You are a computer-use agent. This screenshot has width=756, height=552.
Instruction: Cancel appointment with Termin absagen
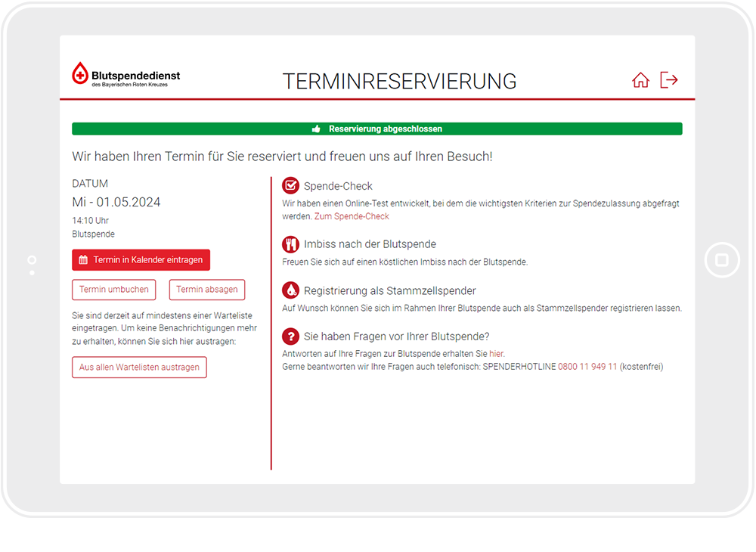[207, 290]
